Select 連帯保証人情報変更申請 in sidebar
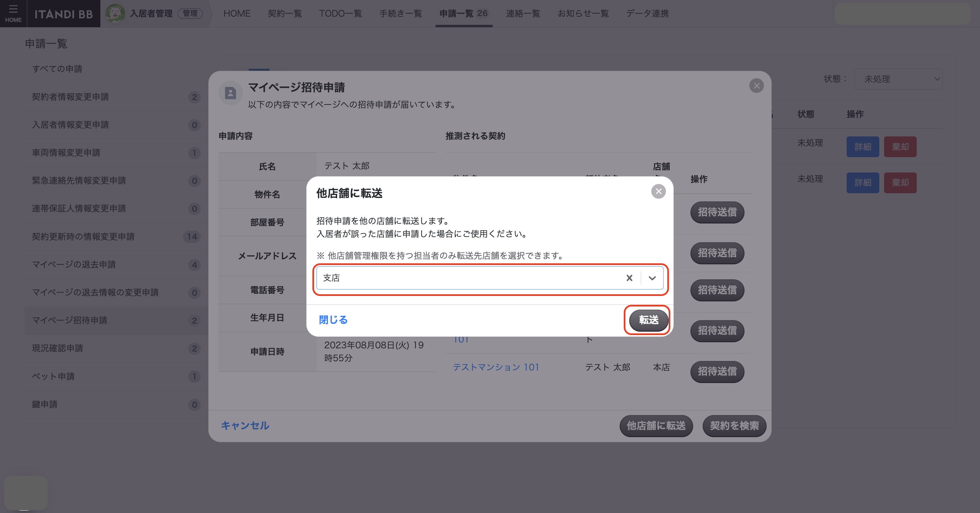Image resolution: width=980 pixels, height=513 pixels. pyautogui.click(x=116, y=209)
